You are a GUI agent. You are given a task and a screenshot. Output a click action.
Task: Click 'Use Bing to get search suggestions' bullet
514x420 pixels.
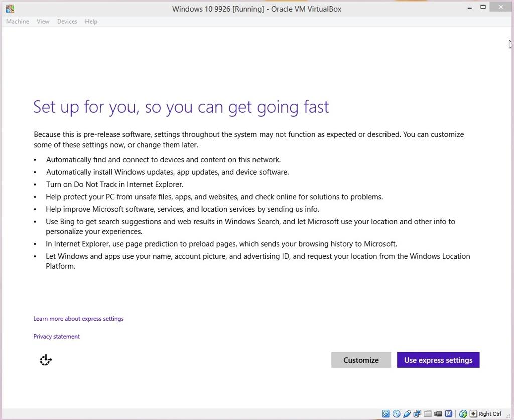250,226
